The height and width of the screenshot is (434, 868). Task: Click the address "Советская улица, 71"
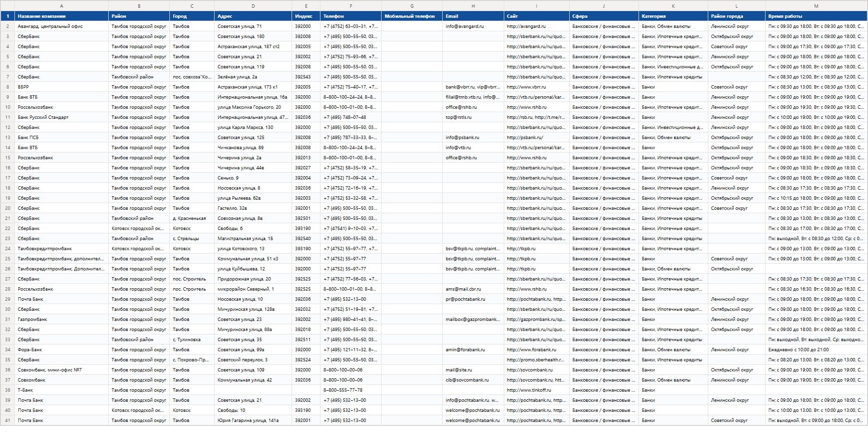coord(253,26)
